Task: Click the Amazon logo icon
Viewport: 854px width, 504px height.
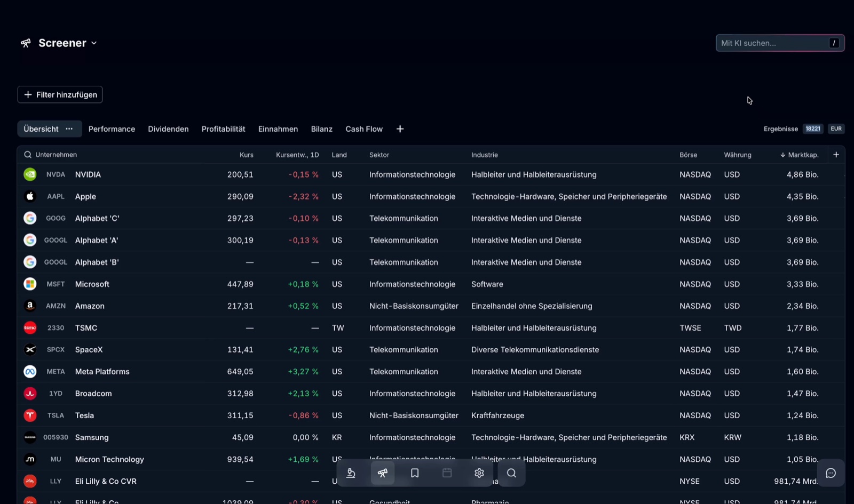Action: [x=30, y=306]
